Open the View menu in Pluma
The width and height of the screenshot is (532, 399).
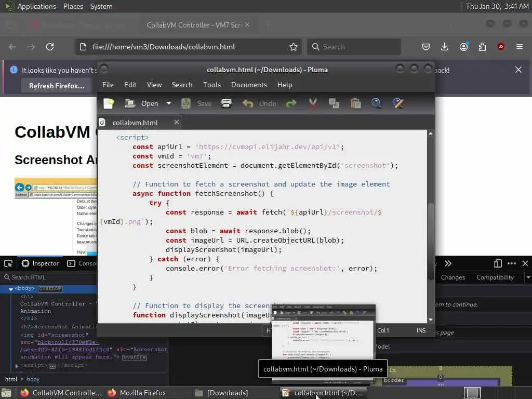pyautogui.click(x=154, y=85)
